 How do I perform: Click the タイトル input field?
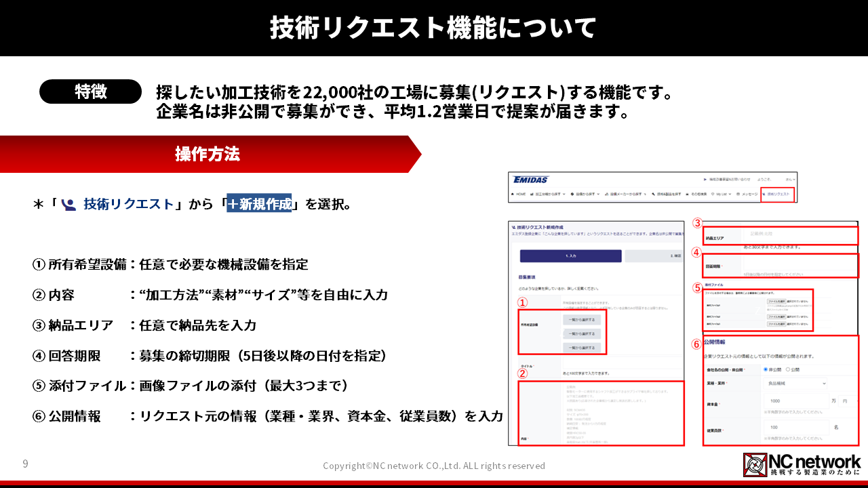pyautogui.click(x=623, y=363)
